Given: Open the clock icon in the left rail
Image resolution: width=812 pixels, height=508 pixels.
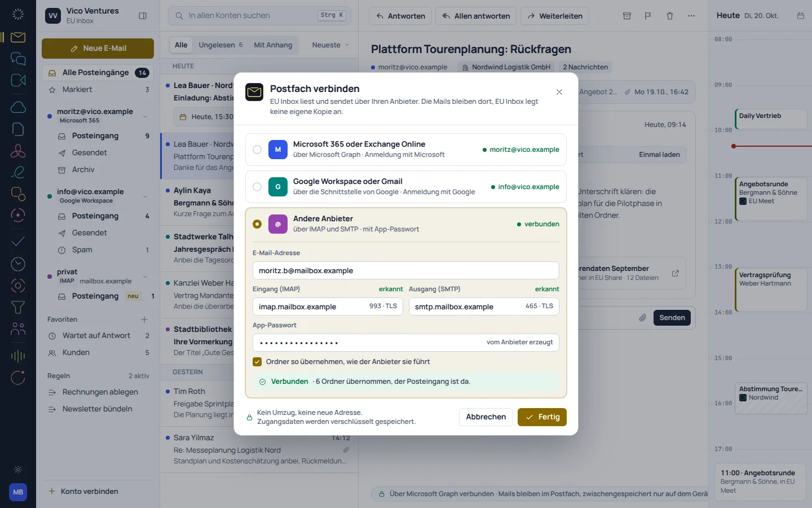Looking at the screenshot, I should tap(18, 264).
